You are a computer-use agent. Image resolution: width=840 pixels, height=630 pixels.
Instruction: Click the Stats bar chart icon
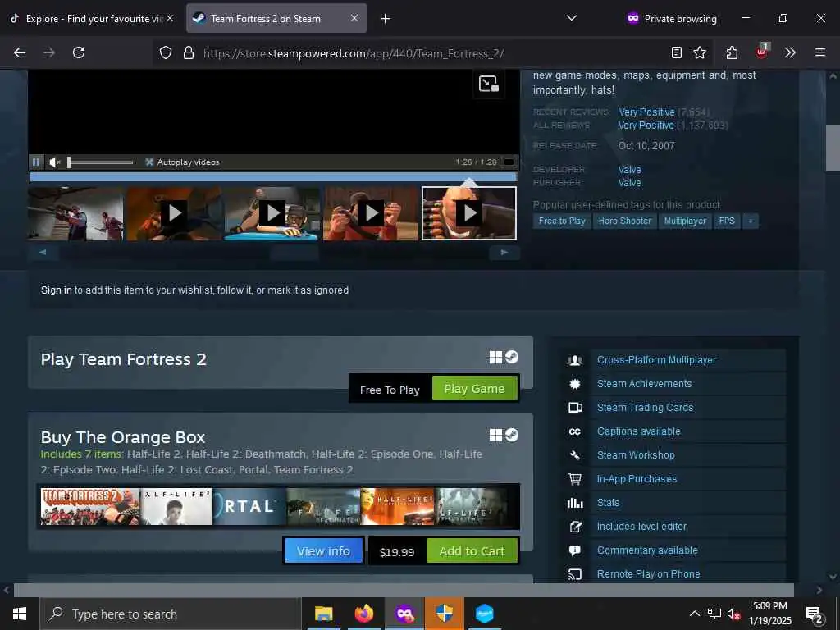click(575, 503)
